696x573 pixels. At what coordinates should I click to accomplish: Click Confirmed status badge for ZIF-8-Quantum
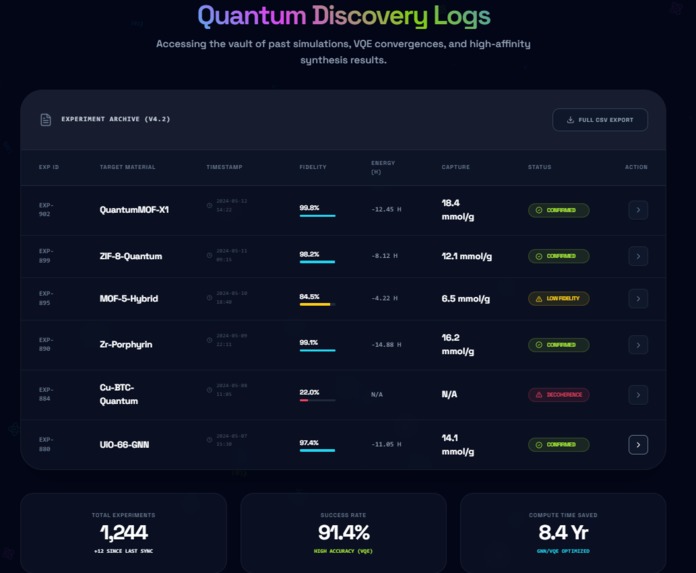click(x=558, y=256)
